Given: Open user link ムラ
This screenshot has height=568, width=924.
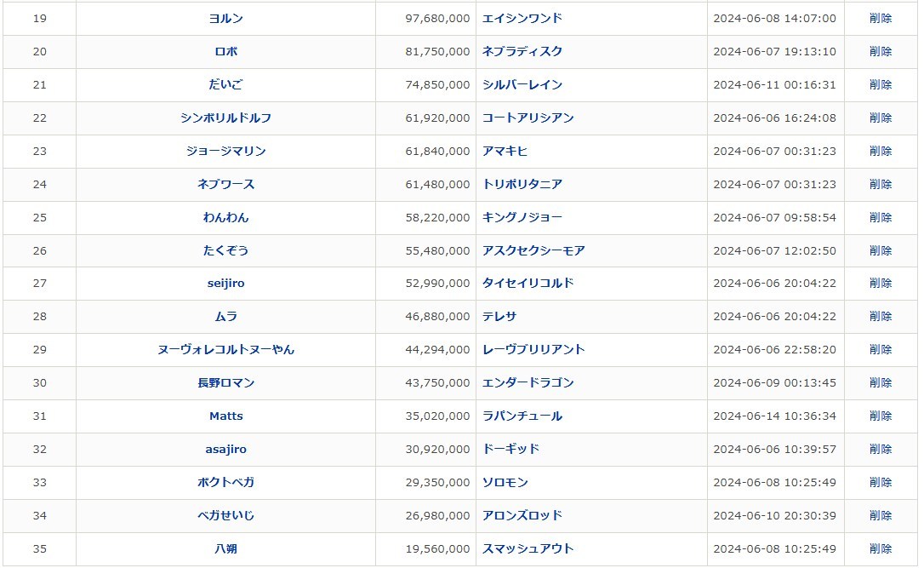Looking at the screenshot, I should point(225,316).
